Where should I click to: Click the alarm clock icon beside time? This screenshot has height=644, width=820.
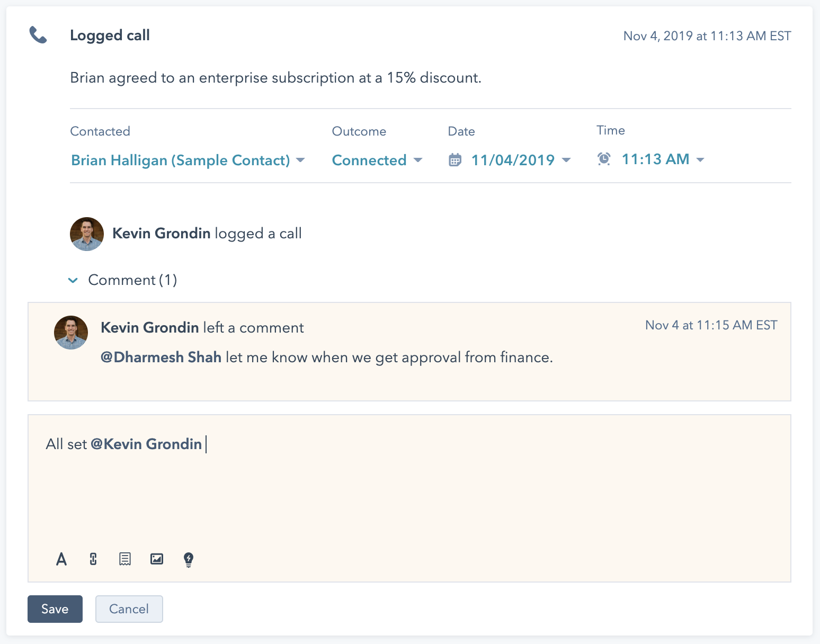(x=604, y=159)
